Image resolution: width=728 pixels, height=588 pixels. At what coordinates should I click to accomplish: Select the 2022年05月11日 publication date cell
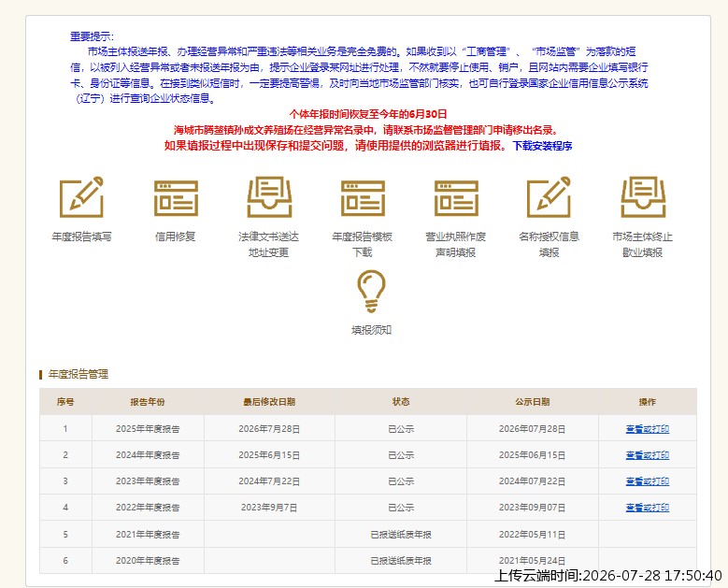coord(532,535)
